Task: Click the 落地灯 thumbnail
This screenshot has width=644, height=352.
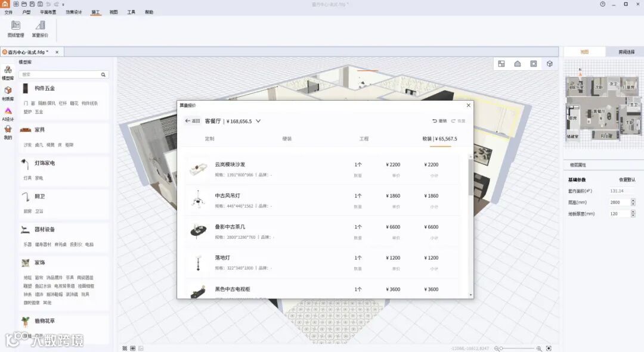Action: pos(199,263)
